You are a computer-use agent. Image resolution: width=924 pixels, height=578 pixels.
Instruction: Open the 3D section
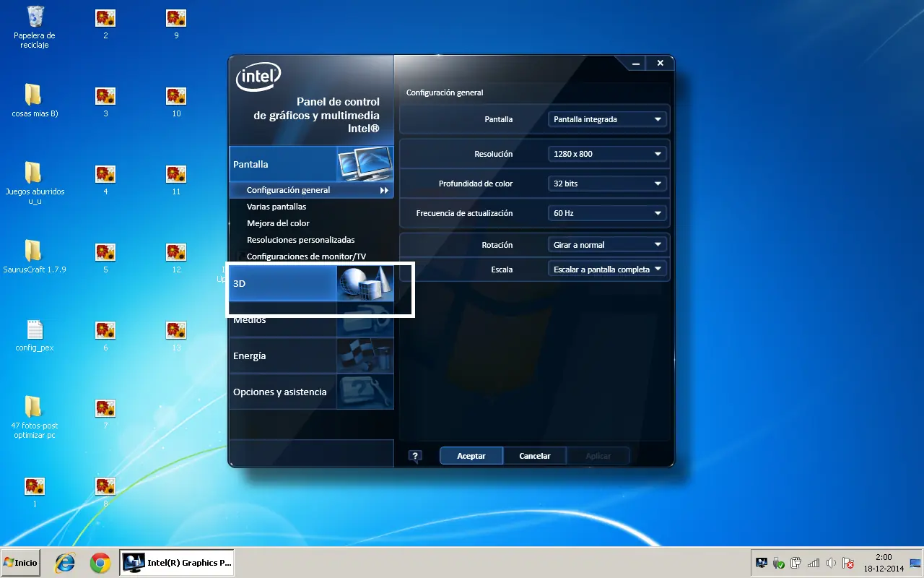tap(311, 284)
